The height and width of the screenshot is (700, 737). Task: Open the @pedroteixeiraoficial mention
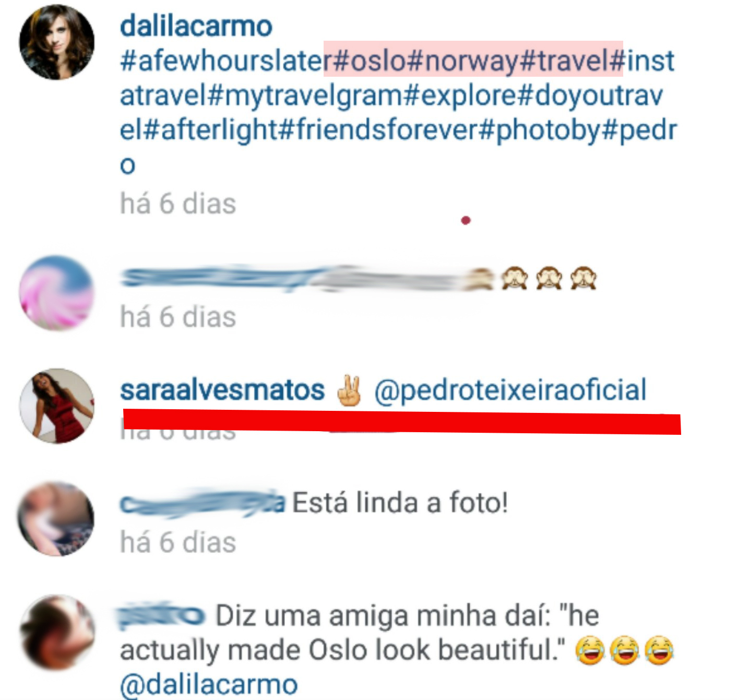pyautogui.click(x=510, y=390)
